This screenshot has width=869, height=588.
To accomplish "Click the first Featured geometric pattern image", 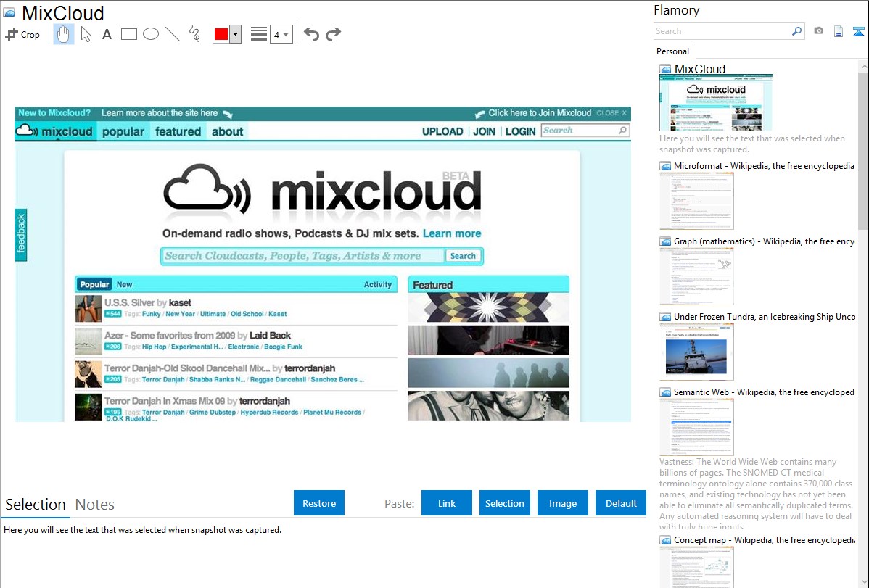I will pos(488,307).
